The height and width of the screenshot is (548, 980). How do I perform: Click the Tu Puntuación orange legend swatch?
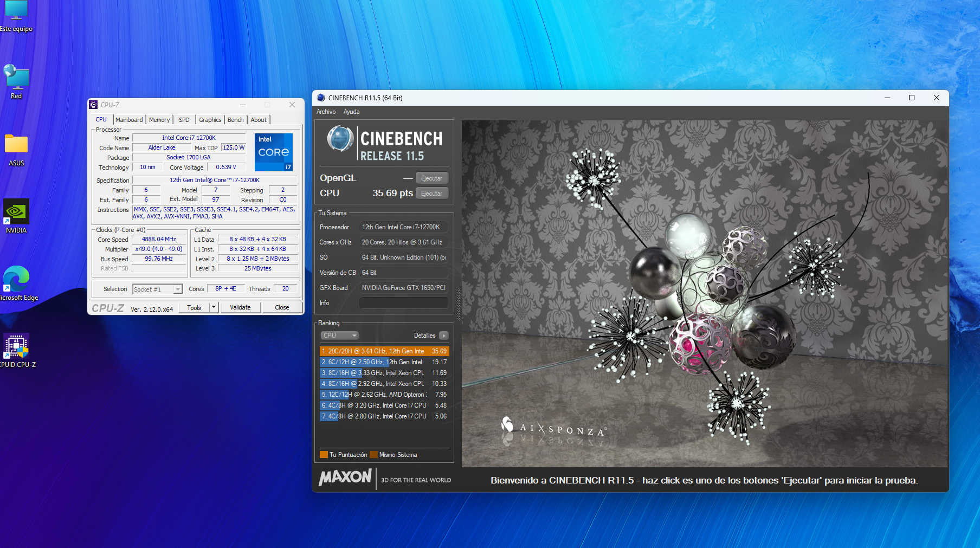point(324,455)
